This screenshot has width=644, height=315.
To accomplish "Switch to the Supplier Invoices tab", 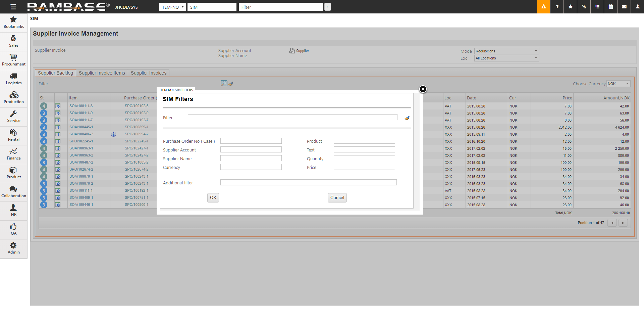I will coord(149,73).
